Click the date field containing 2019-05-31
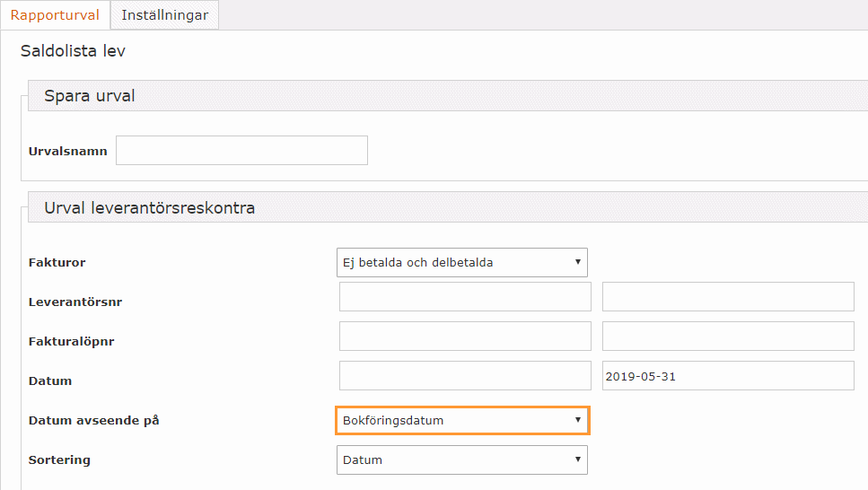This screenshot has height=490, width=868. (x=728, y=375)
